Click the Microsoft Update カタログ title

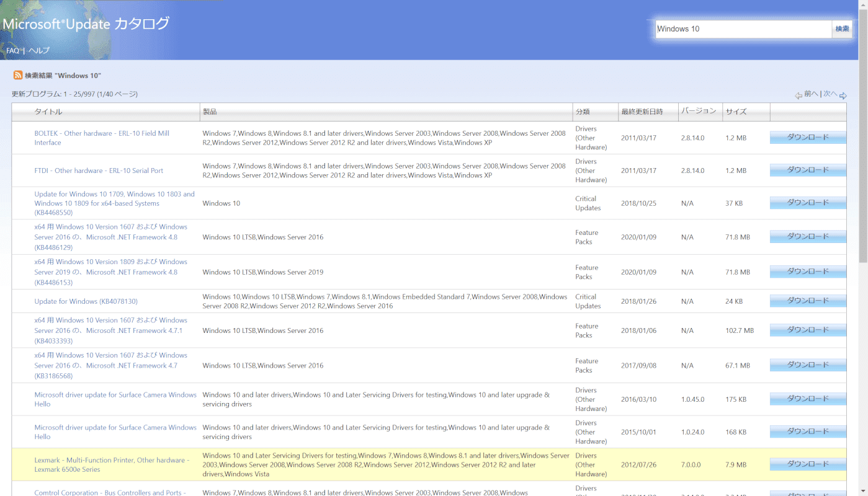[x=86, y=24]
